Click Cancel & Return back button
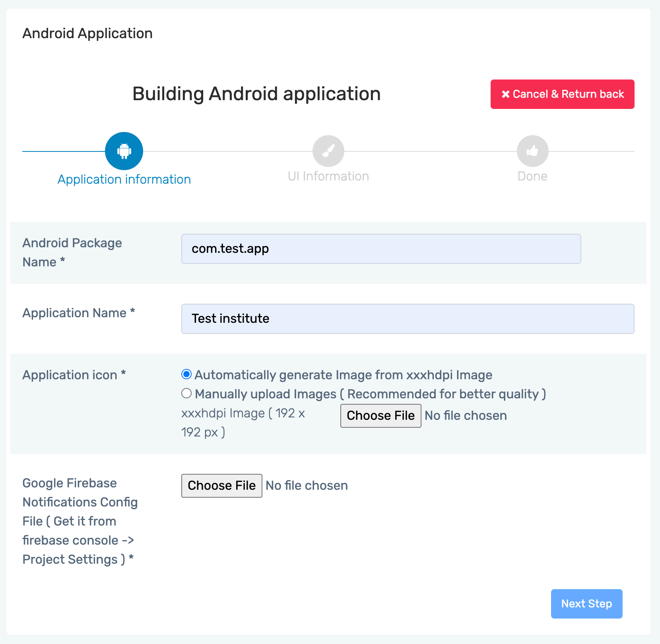The image size is (660, 644). pos(562,94)
